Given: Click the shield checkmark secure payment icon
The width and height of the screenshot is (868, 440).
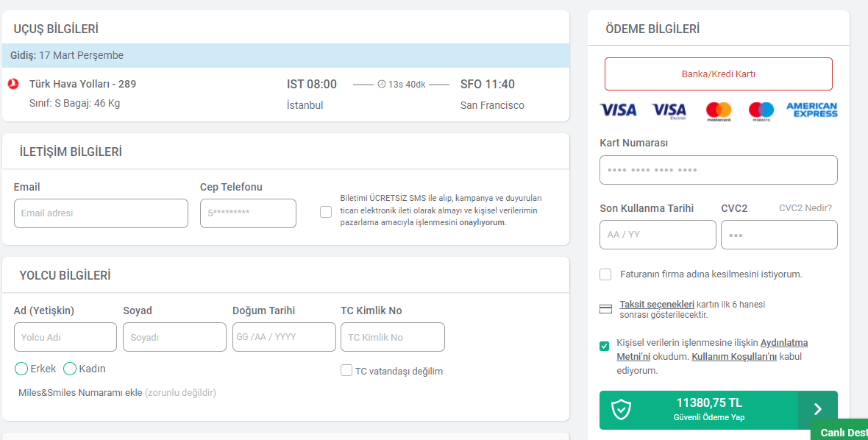Looking at the screenshot, I should click(x=621, y=410).
